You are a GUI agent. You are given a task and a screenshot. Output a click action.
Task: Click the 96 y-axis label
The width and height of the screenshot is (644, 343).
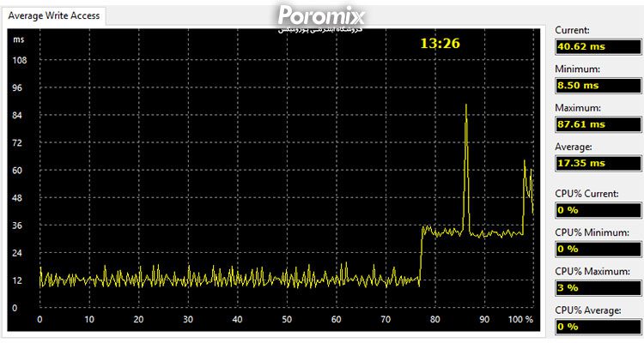(17, 87)
